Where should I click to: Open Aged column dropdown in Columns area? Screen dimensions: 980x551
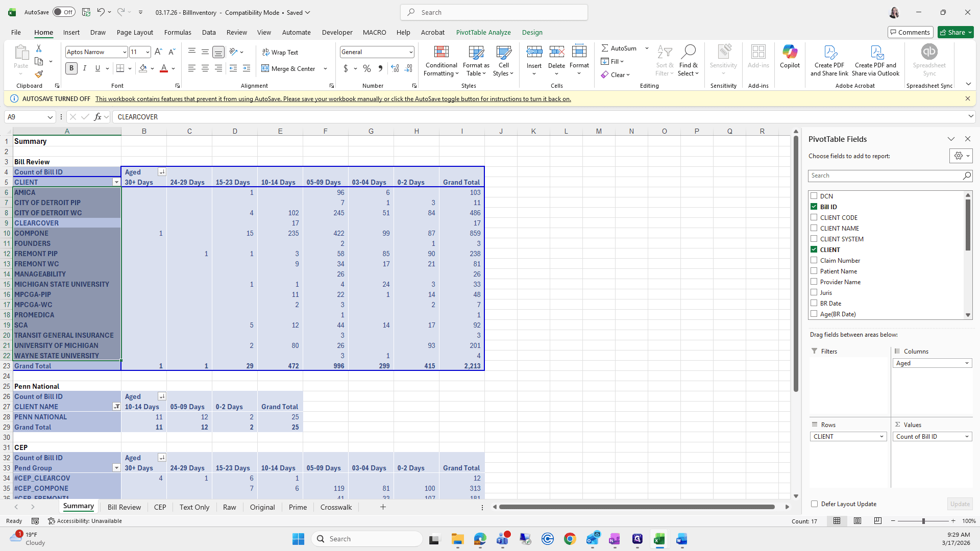pyautogui.click(x=967, y=363)
